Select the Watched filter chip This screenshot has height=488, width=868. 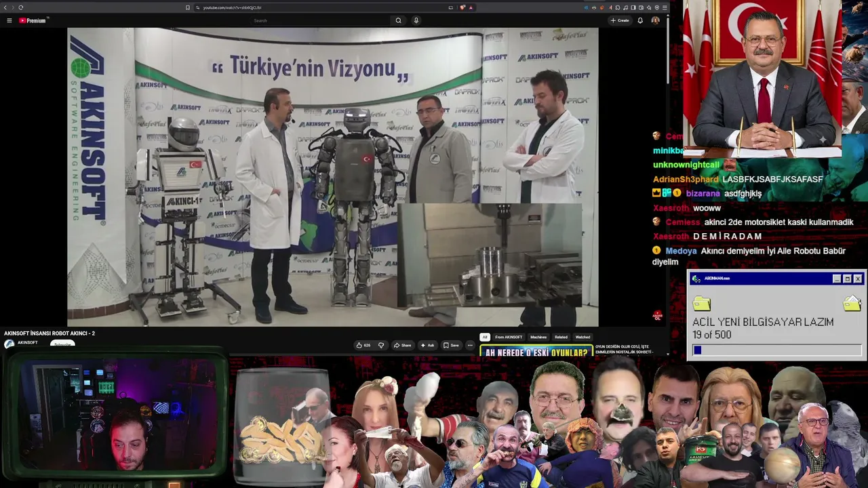(583, 337)
